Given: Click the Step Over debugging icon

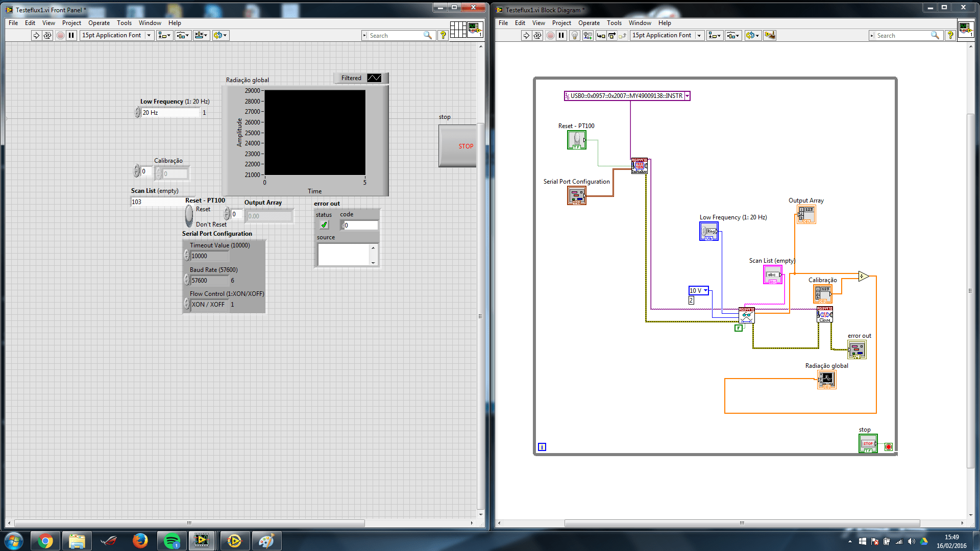Looking at the screenshot, I should click(x=612, y=35).
